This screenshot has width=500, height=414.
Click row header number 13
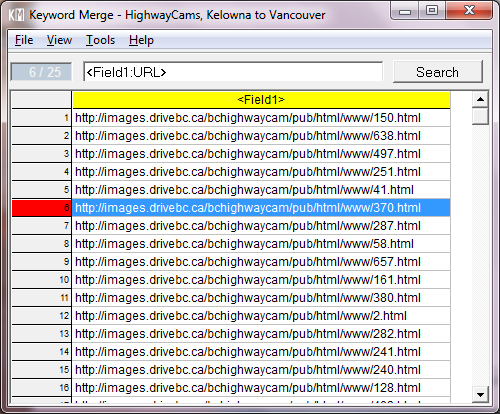[42, 334]
